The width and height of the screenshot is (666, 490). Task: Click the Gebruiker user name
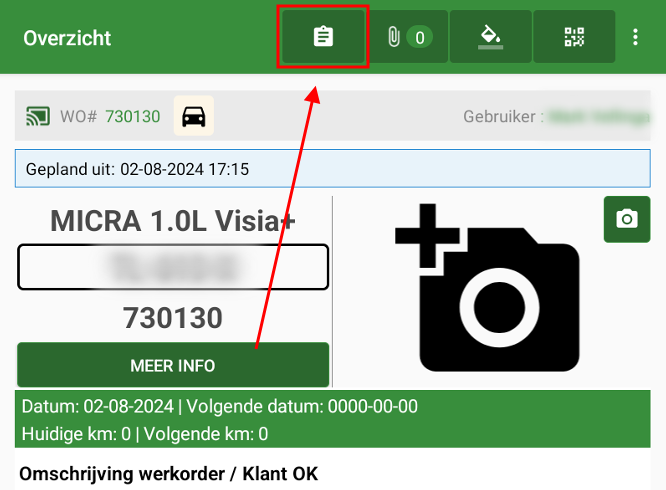[x=598, y=116]
